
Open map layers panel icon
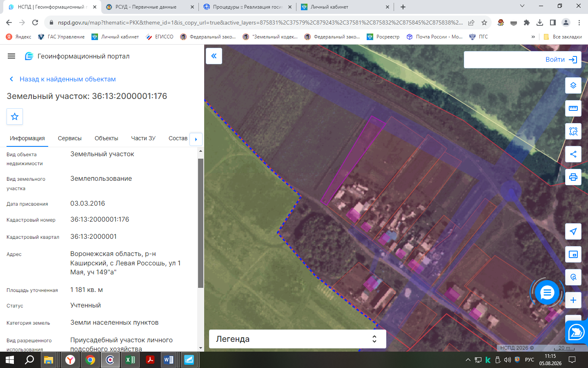[x=573, y=85]
